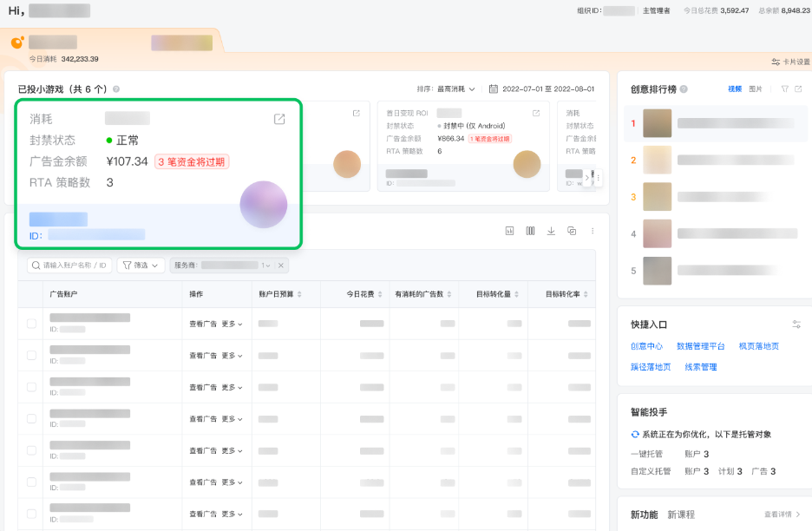Screen dimensions: 812x531
Task: Click the download icon above the account table
Action: click(x=551, y=231)
